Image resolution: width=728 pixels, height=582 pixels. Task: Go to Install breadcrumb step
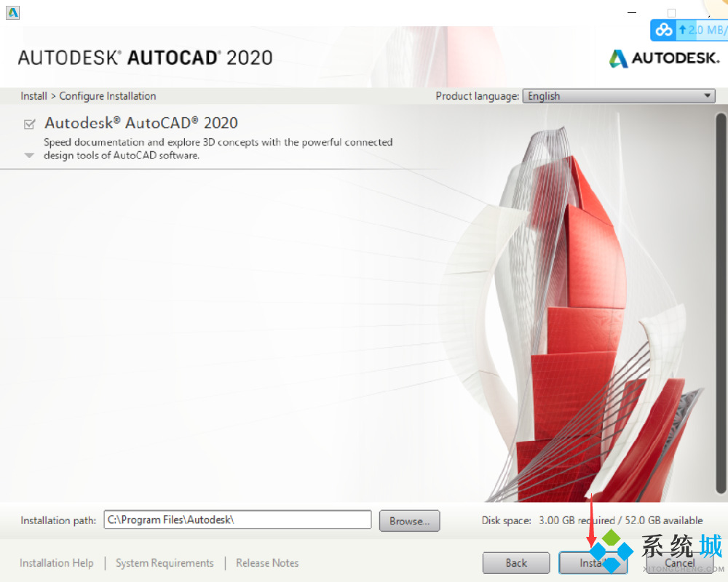click(x=33, y=96)
